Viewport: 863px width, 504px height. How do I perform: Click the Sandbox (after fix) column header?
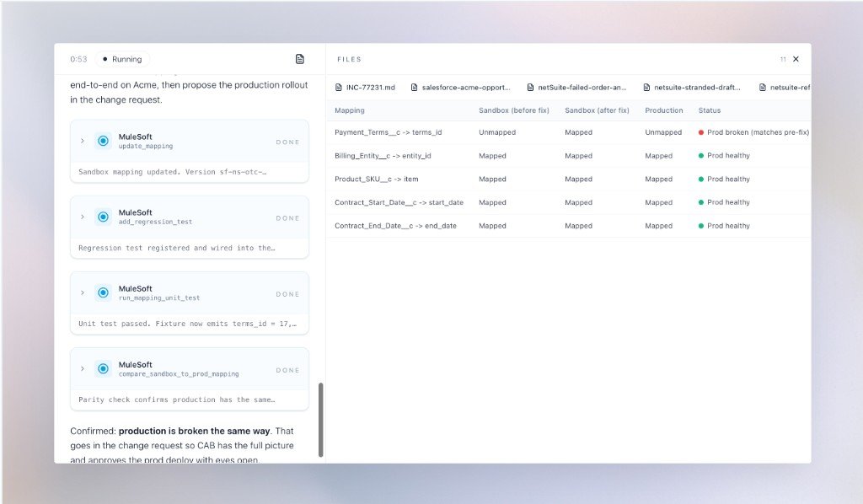point(597,110)
